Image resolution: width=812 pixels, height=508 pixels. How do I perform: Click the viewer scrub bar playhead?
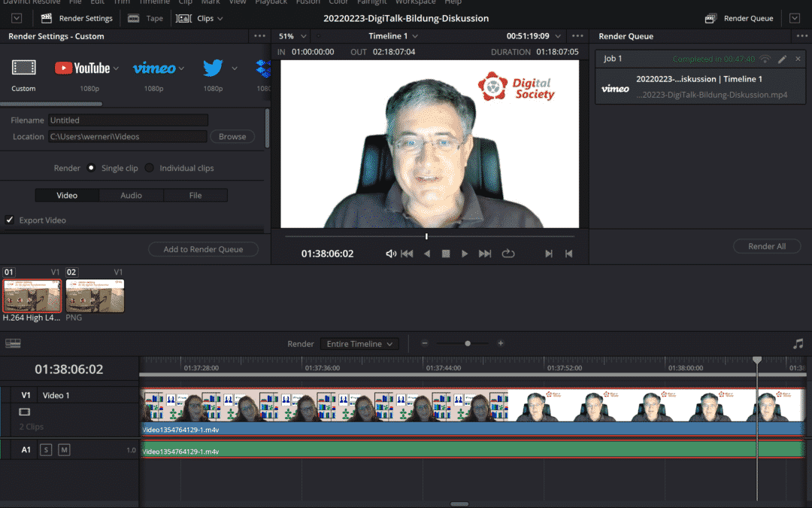[427, 236]
